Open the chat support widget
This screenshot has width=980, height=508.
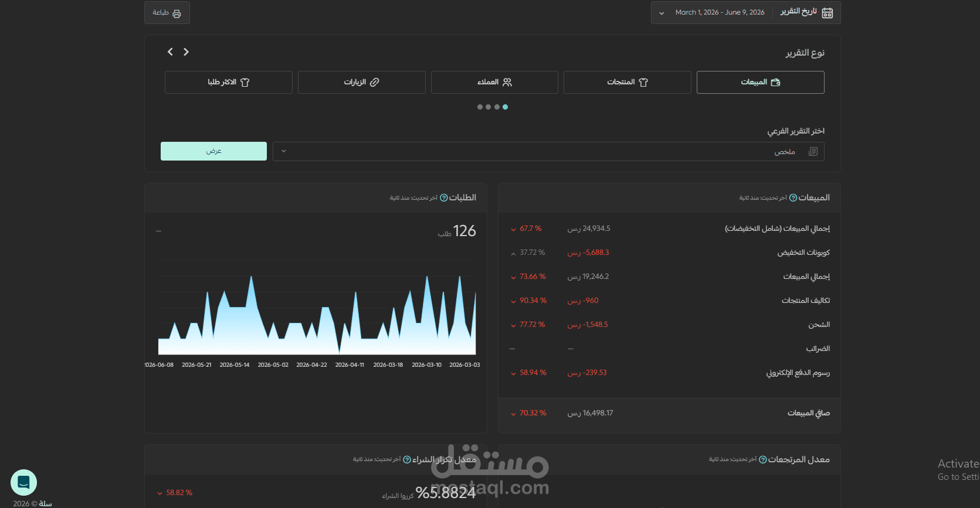coord(24,482)
